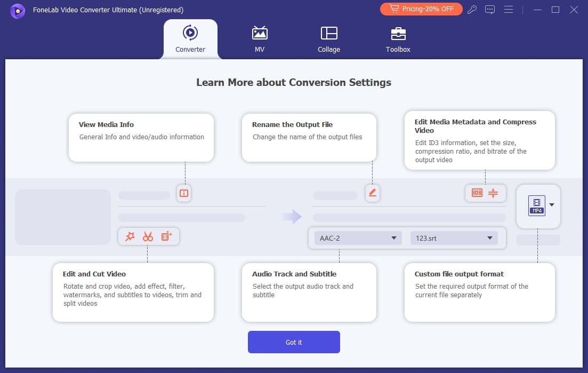588x373 pixels.
Task: Open the Pricing-20% OFF offer
Action: [421, 9]
